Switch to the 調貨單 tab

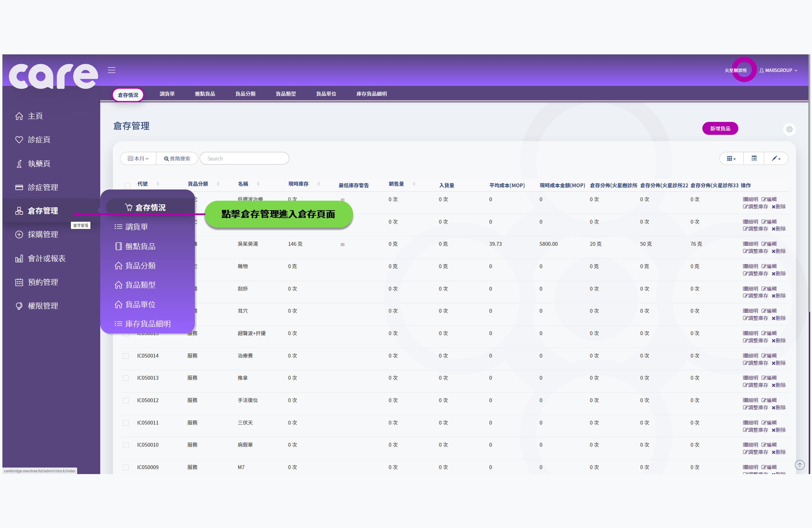coord(167,94)
